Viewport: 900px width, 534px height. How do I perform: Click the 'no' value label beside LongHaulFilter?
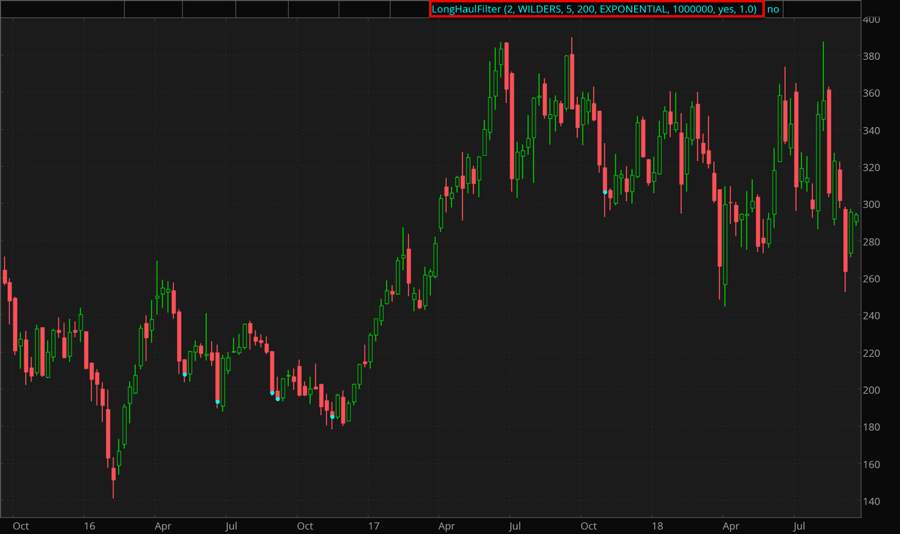(773, 9)
